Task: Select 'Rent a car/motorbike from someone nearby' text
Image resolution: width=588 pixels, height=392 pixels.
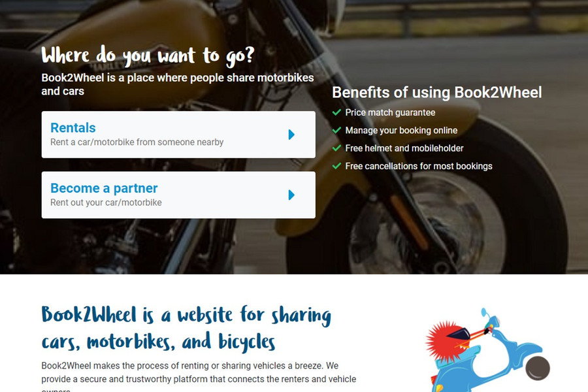Action: click(137, 142)
